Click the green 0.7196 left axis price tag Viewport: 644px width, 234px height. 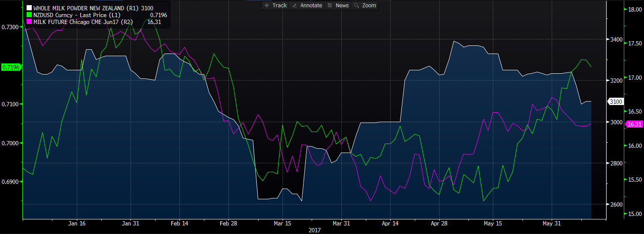click(10, 67)
